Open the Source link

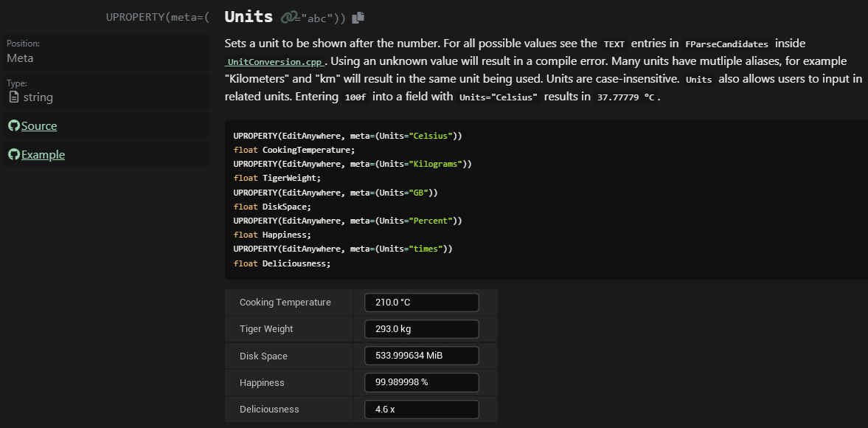39,126
